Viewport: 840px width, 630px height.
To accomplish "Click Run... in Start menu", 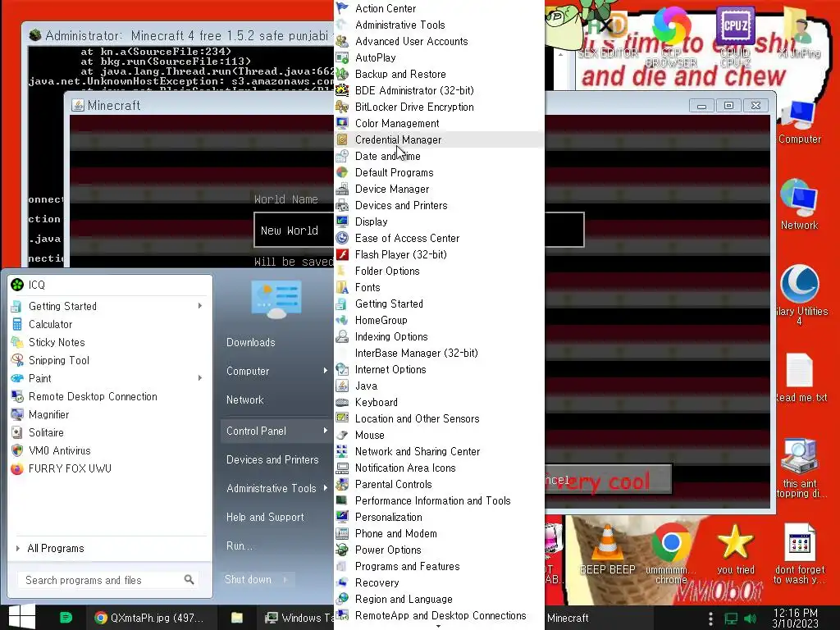I will point(239,546).
